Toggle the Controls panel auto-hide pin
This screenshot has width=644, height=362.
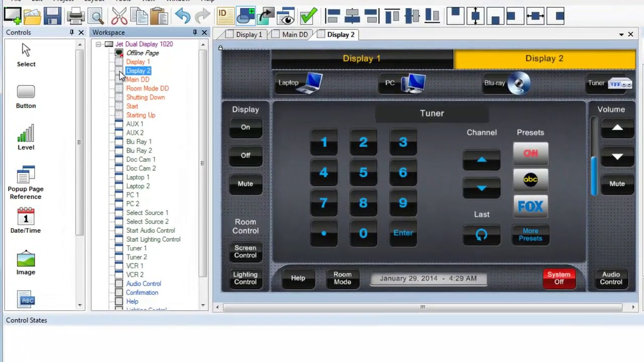[x=71, y=32]
